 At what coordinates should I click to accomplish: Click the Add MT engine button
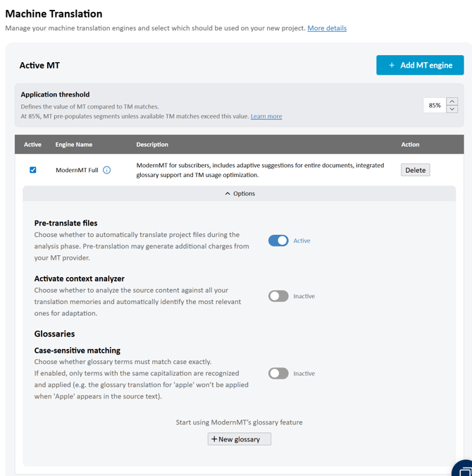tap(420, 65)
